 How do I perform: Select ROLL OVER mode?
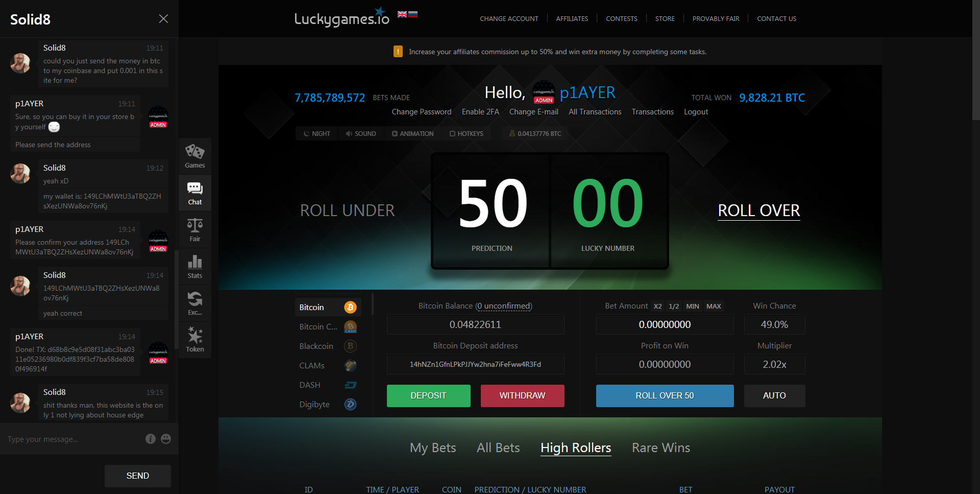(758, 210)
